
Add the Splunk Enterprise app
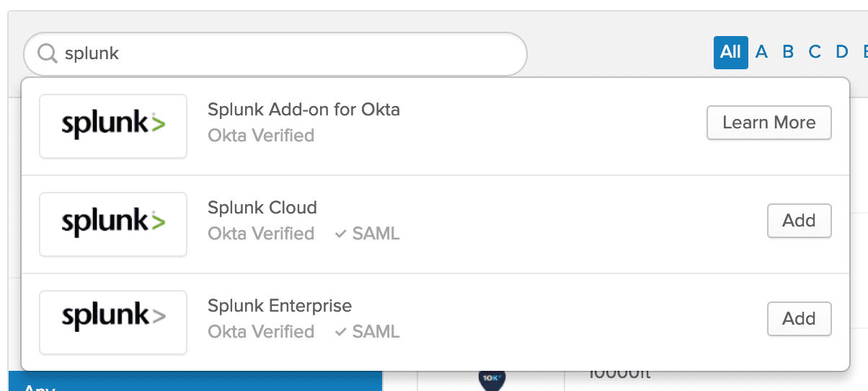(x=799, y=319)
